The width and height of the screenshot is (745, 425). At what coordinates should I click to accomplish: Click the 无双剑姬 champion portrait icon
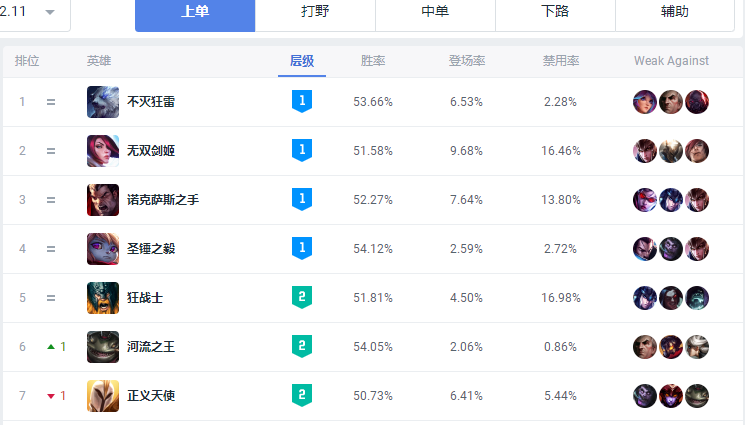pos(103,151)
